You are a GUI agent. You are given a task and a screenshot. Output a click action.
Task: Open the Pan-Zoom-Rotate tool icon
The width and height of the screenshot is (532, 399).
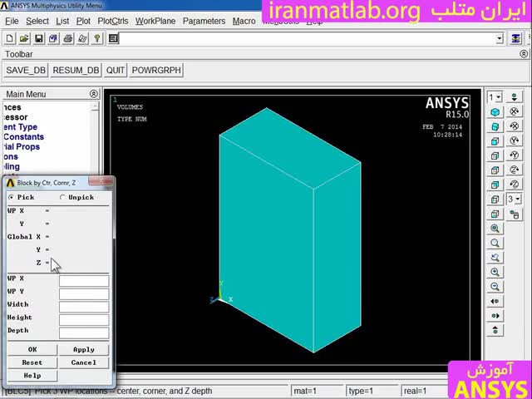click(53, 38)
